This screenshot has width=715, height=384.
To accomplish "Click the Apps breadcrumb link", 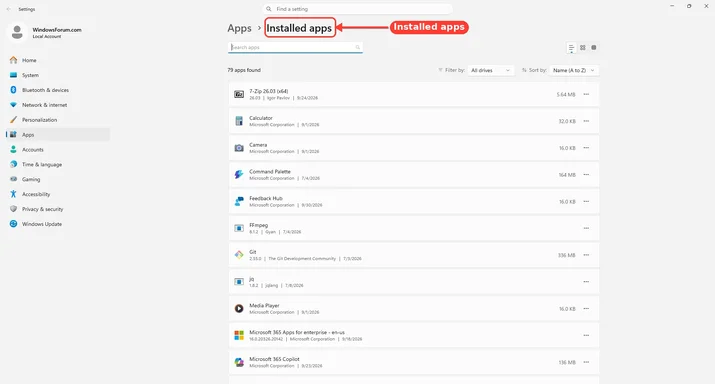I will [x=239, y=28].
